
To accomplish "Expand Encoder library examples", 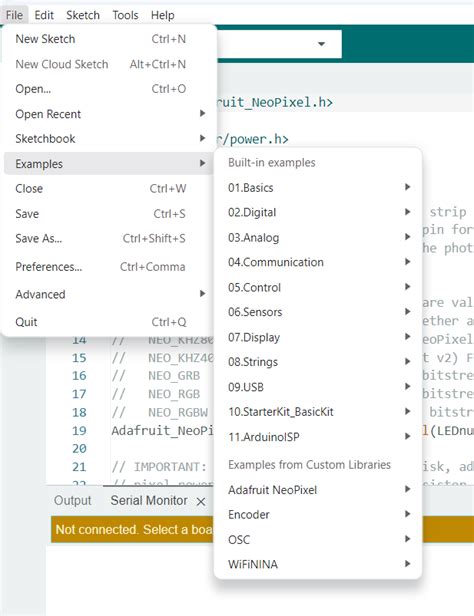I will pos(318,515).
